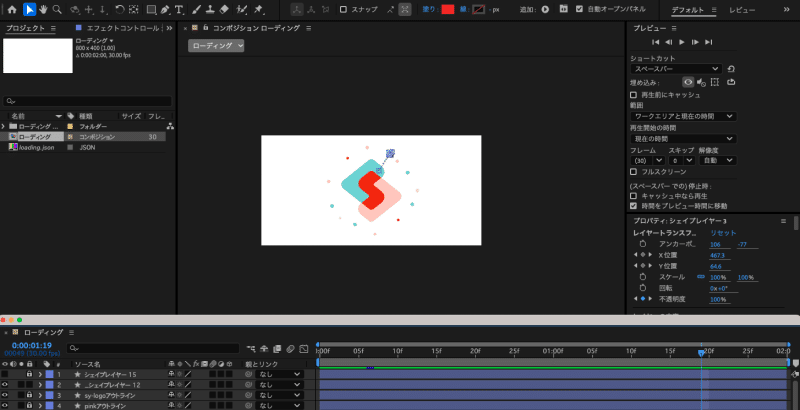Click the hide shy layers icon in timeline

[x=264, y=349]
